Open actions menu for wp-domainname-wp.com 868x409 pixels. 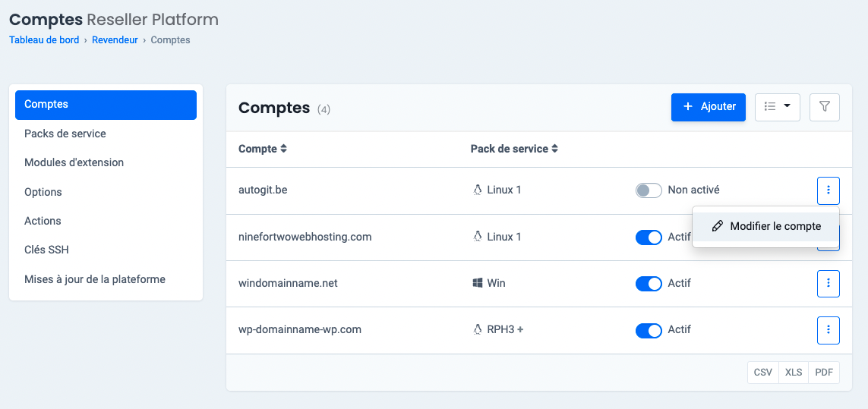828,330
